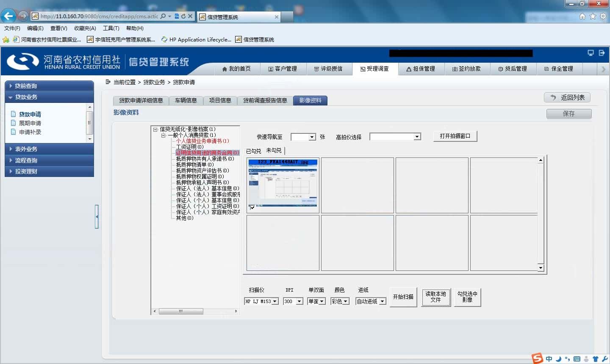Click the IME wrench settings icon

tap(604, 359)
